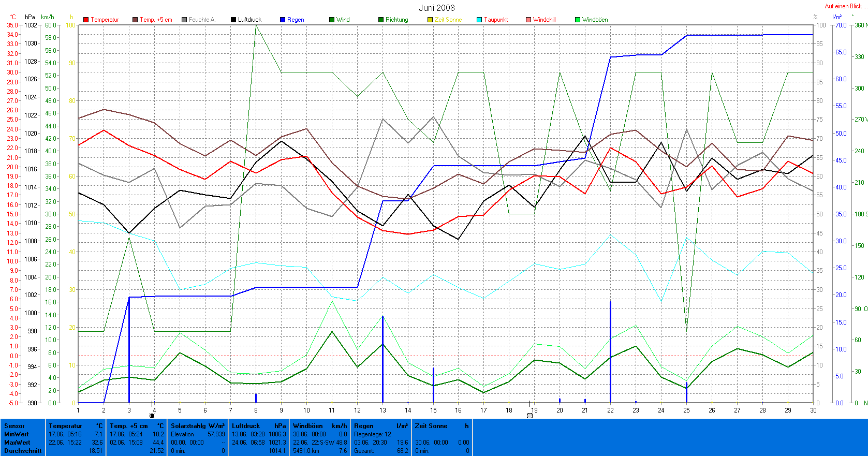
Task: Click the 'Juni 2008' chart title
Action: point(436,8)
